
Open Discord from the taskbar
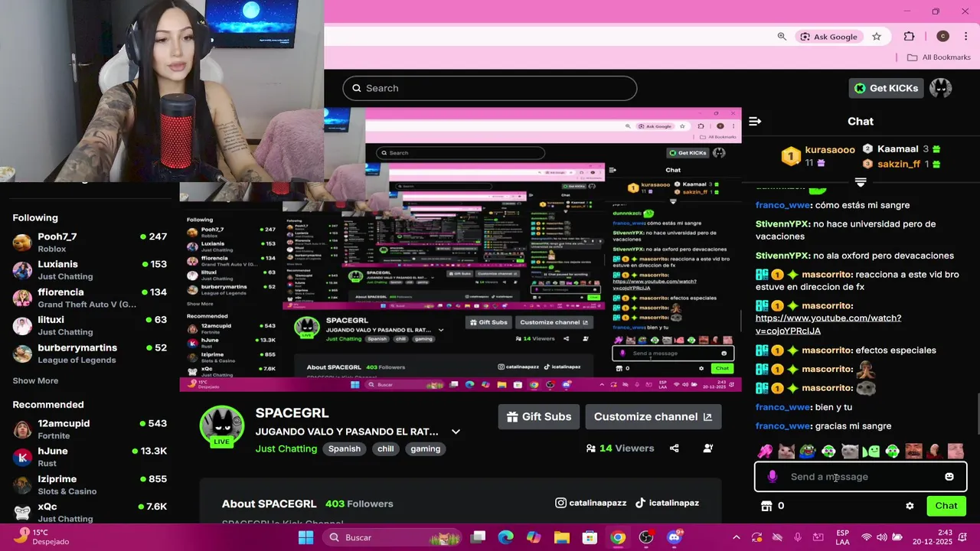(674, 537)
